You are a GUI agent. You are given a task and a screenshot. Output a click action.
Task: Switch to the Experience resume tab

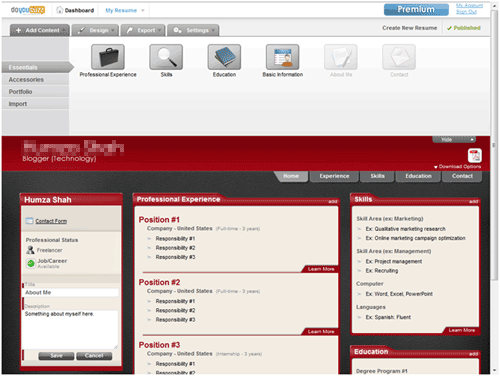point(334,176)
